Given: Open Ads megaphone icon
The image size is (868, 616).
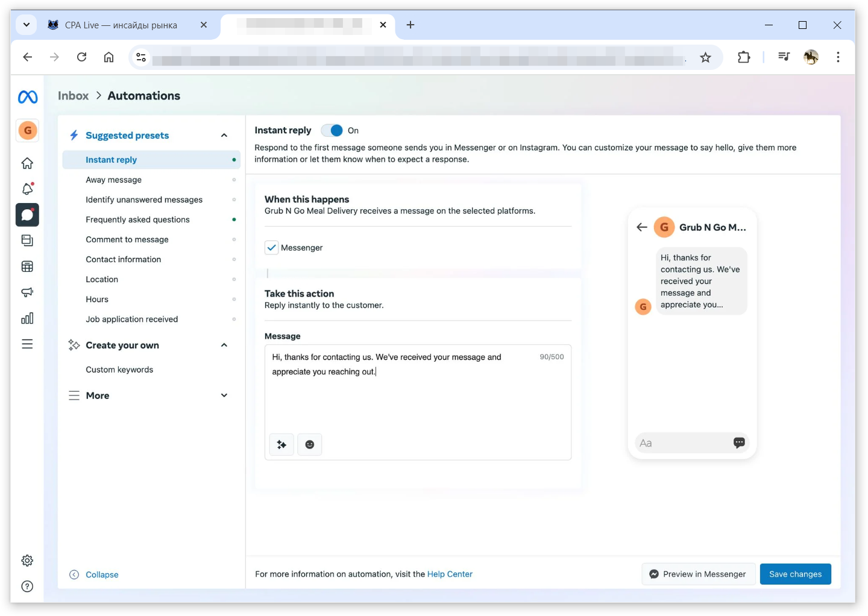Looking at the screenshot, I should click(x=27, y=292).
